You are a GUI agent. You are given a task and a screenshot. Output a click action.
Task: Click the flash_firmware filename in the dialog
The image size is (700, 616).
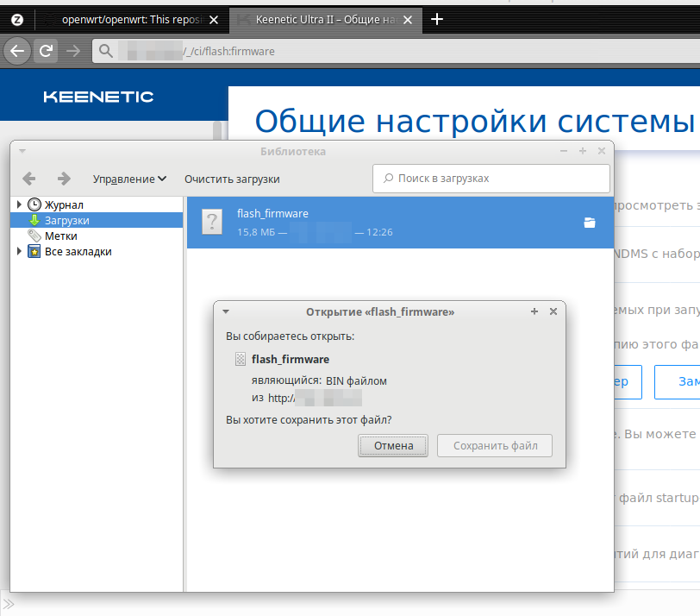291,359
